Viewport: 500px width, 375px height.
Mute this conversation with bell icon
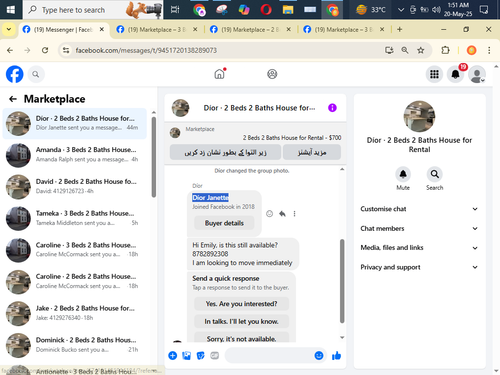(x=403, y=174)
